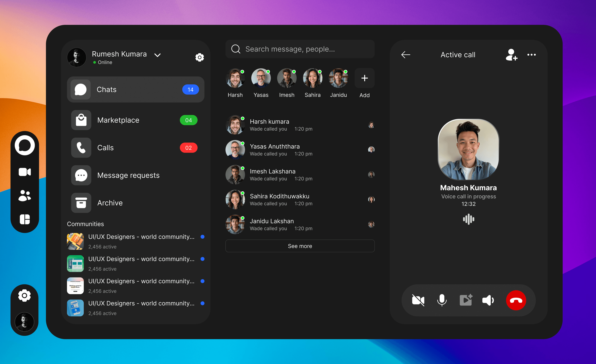Select Imesh in the favorites row
596x364 pixels.
coord(287,83)
